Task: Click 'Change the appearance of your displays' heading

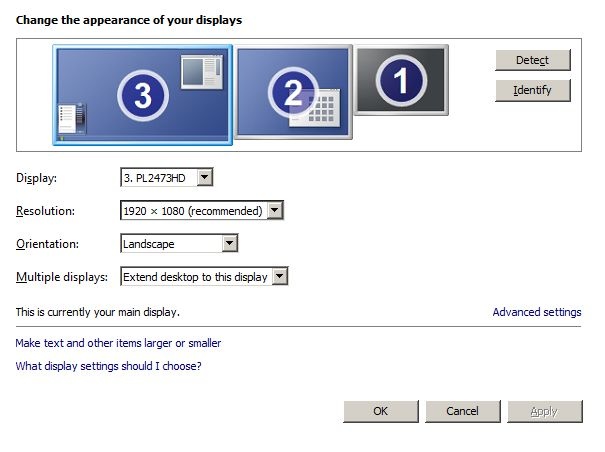Action: point(129,20)
